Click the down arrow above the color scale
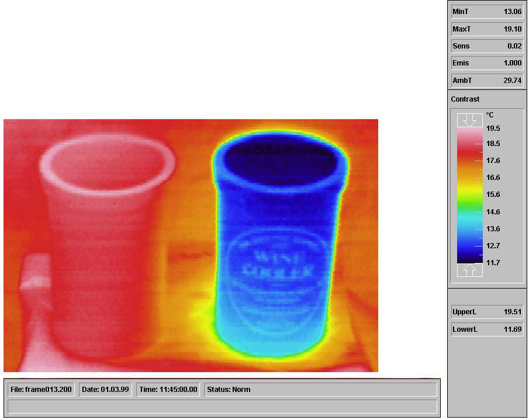 469,120
